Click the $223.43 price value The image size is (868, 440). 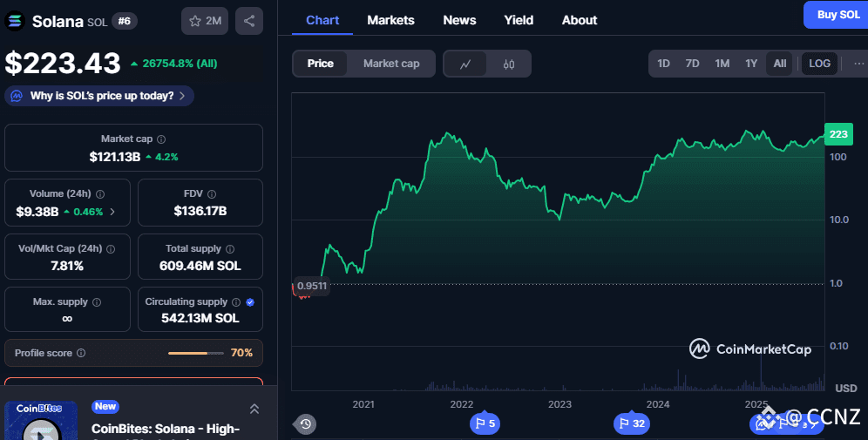pos(63,63)
